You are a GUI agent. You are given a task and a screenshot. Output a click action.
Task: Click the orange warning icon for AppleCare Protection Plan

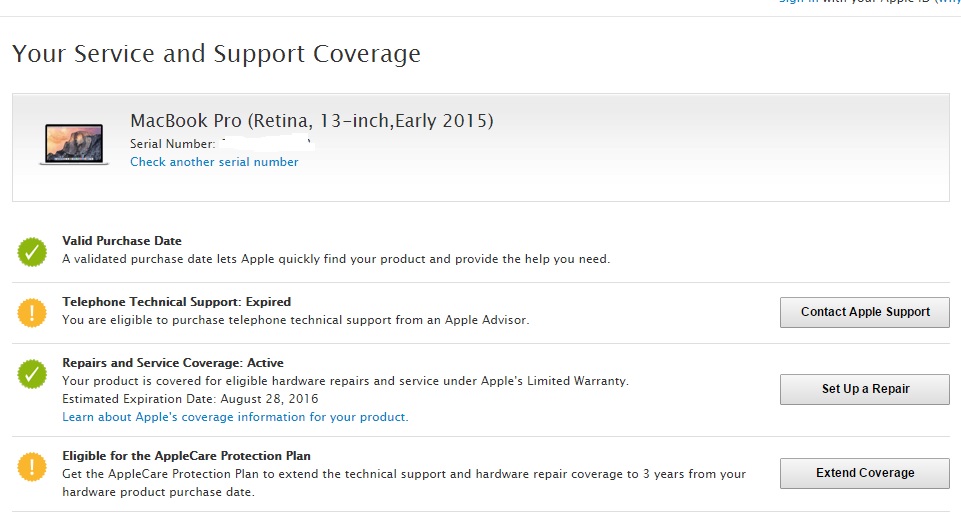[x=32, y=467]
